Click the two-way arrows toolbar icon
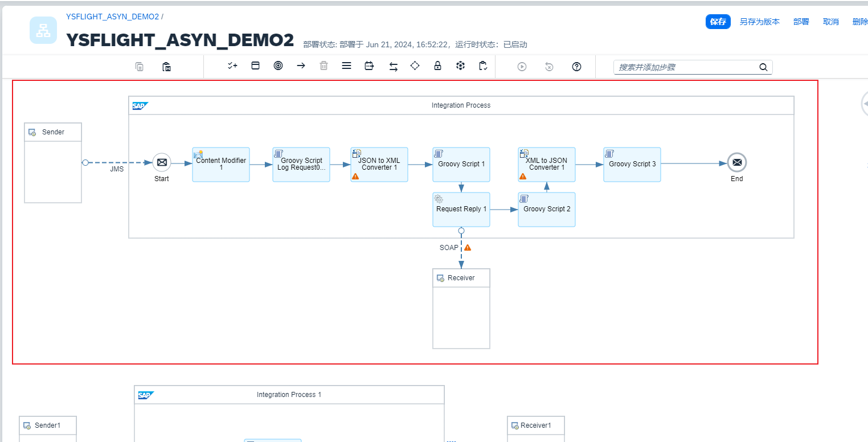The height and width of the screenshot is (442, 868). 393,67
